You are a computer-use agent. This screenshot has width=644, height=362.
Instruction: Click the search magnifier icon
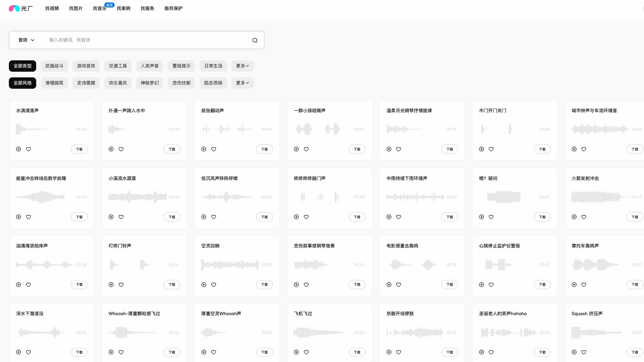click(255, 40)
